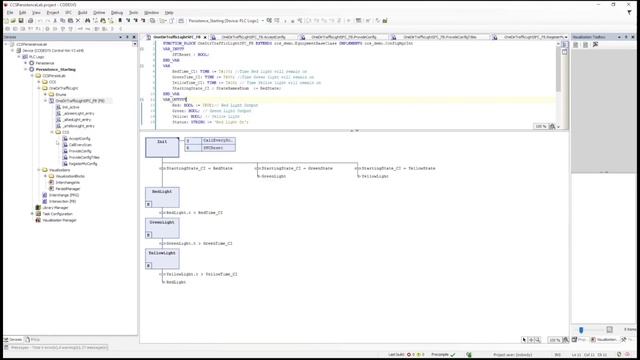Open Visualization Manager
640x360 pixels.
(x=59, y=220)
